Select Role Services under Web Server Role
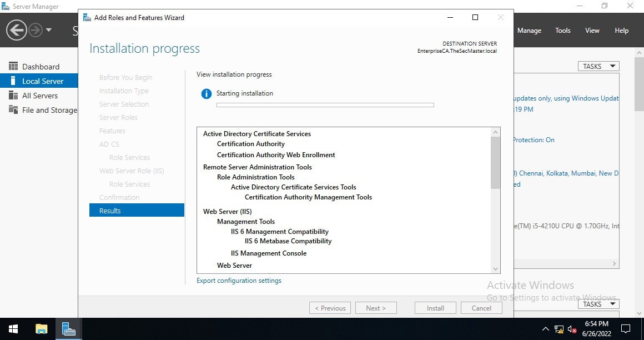The image size is (644, 340). [x=129, y=184]
